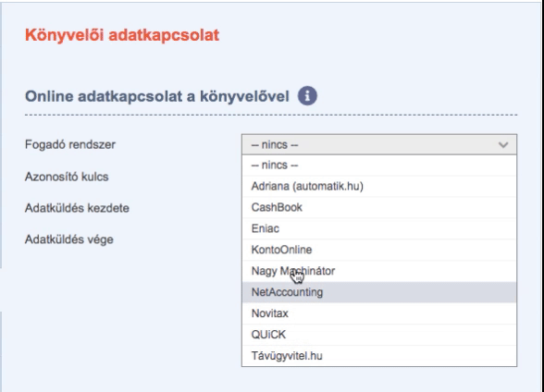
Task: Select Nagy Machinátor from the list
Action: click(379, 271)
